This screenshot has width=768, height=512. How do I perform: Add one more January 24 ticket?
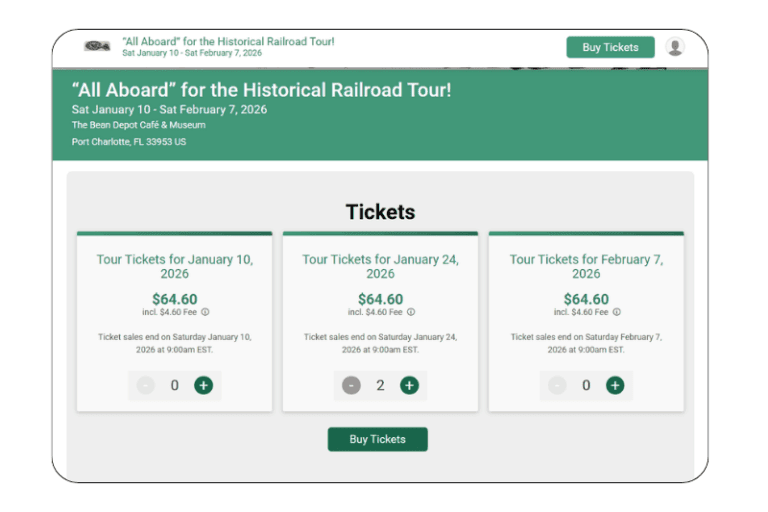coord(409,385)
